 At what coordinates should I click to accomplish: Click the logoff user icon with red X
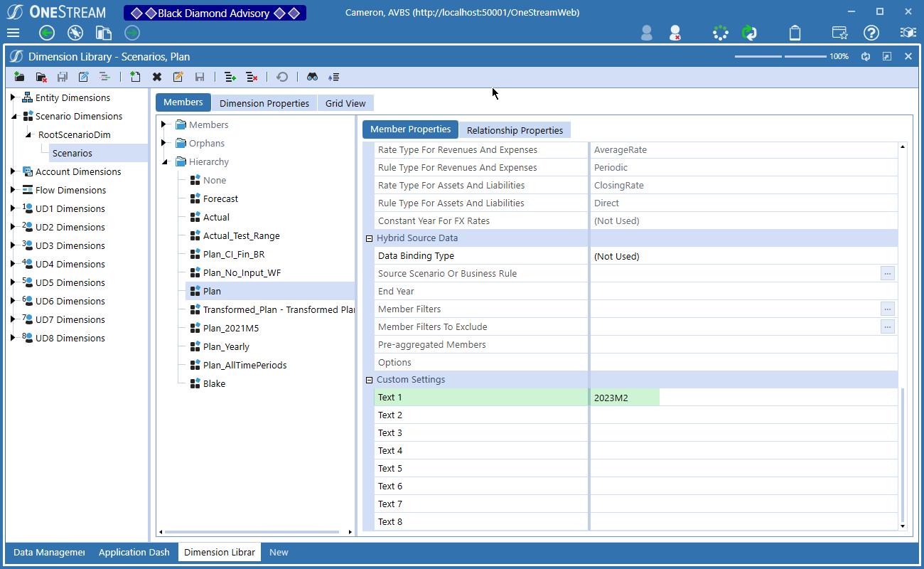675,33
